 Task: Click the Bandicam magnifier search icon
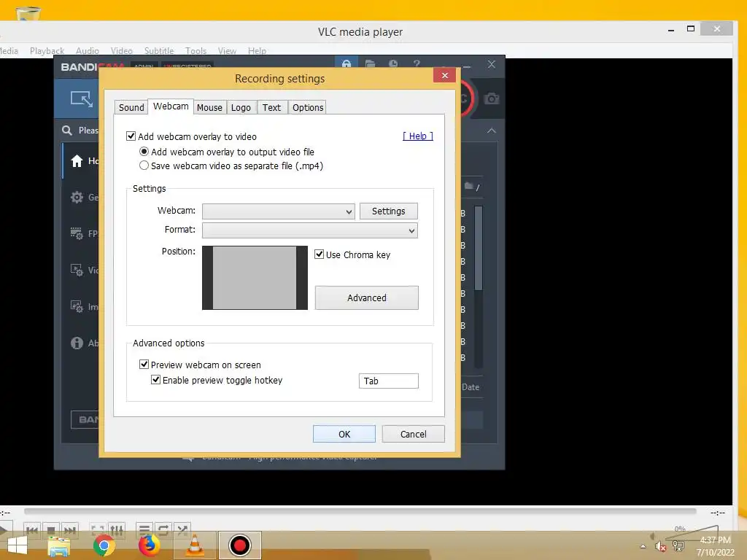pyautogui.click(x=66, y=130)
